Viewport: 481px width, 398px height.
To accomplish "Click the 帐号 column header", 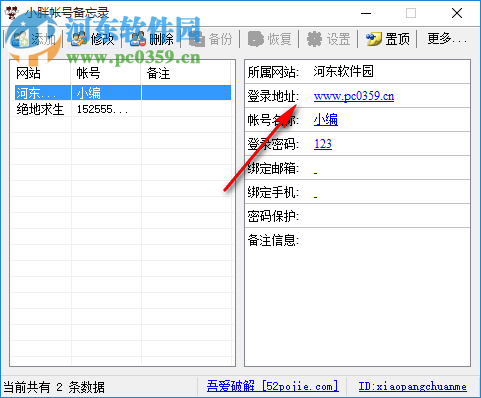I will pos(88,73).
